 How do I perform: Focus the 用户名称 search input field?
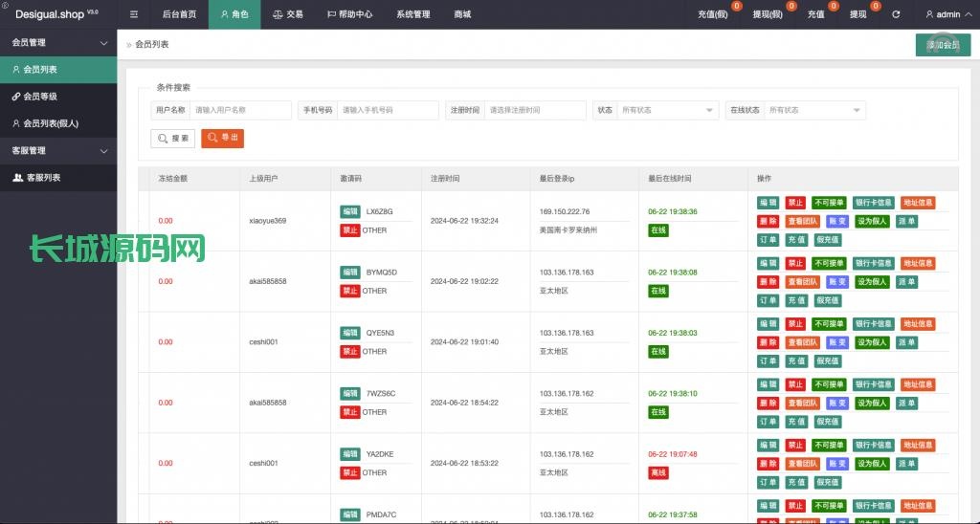[240, 110]
